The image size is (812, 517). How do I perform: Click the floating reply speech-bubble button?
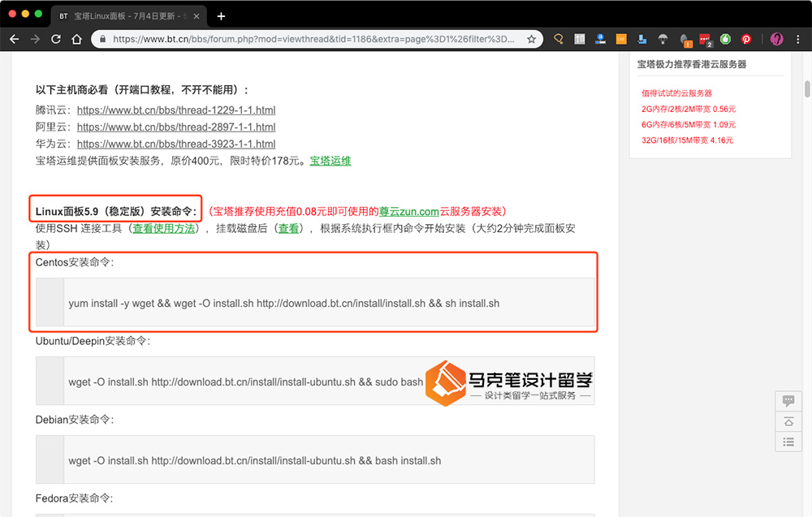788,401
